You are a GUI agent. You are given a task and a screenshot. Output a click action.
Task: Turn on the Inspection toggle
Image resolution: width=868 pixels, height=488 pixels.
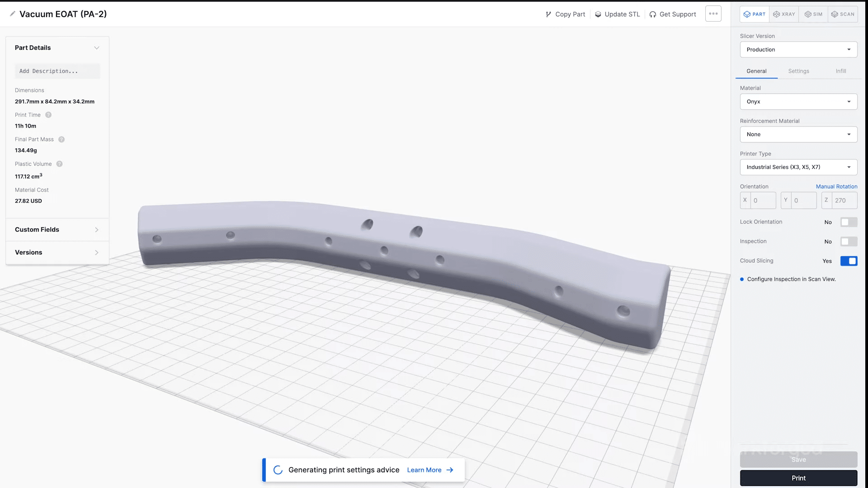[849, 241]
